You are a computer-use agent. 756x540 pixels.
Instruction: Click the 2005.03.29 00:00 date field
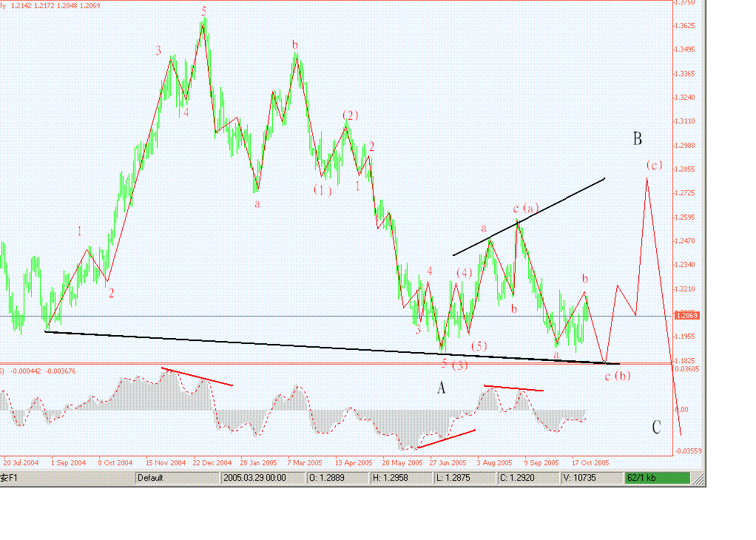[263, 478]
